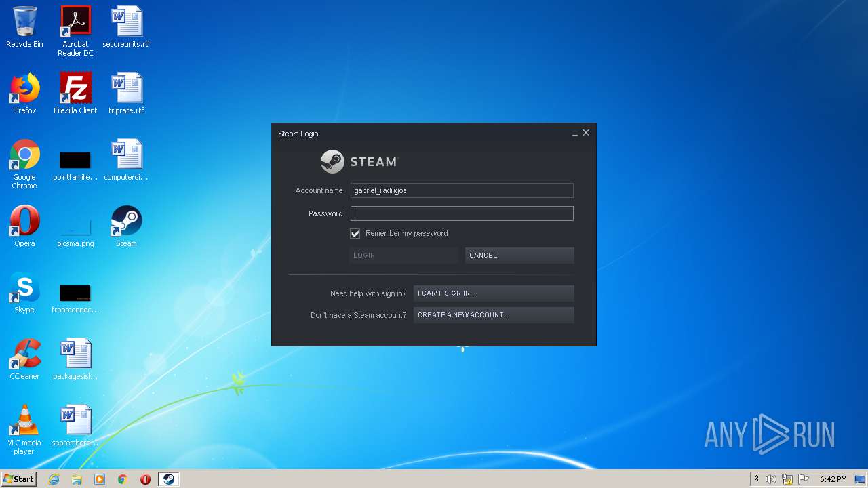Launch CCleaner desktop shortcut
This screenshot has height=488, width=868.
(24, 359)
